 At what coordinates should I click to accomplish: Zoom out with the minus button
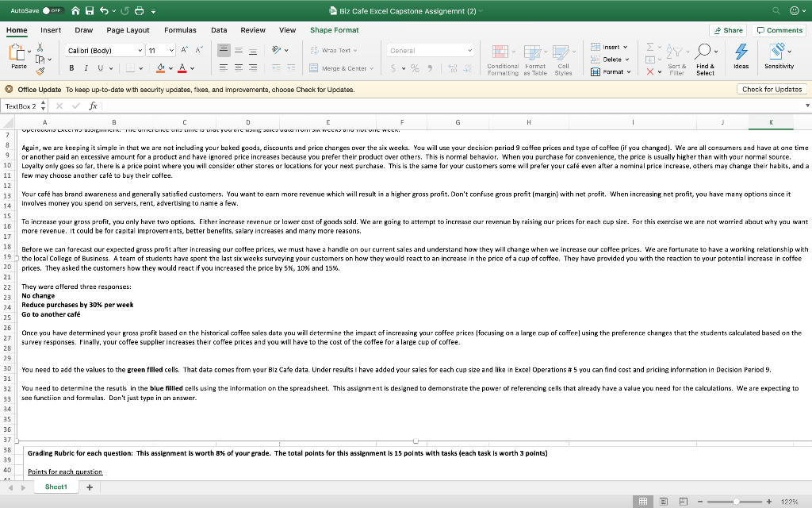click(x=700, y=502)
